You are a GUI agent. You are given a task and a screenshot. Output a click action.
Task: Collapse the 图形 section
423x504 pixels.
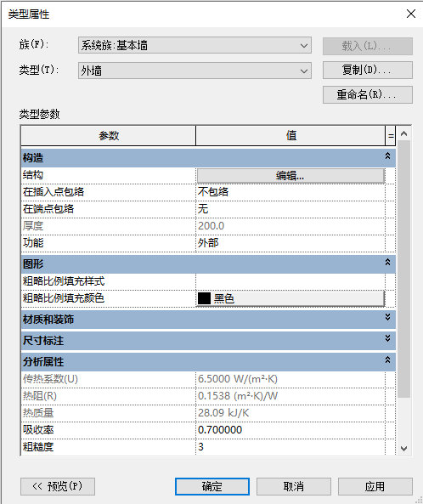coord(387,263)
